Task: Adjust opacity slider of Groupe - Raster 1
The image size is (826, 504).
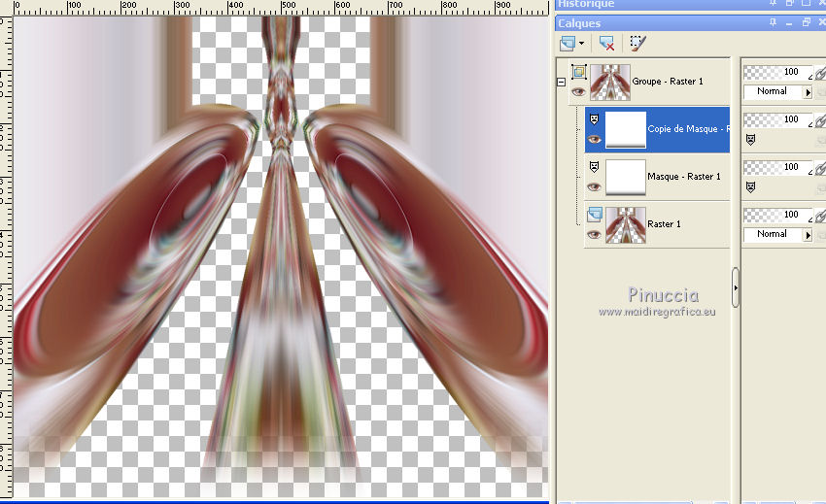Action: [777, 72]
